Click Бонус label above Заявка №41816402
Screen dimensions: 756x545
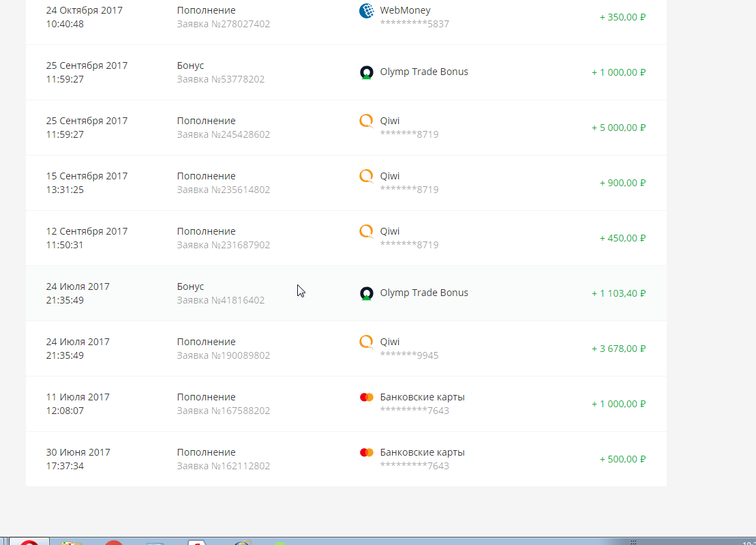[x=190, y=286]
